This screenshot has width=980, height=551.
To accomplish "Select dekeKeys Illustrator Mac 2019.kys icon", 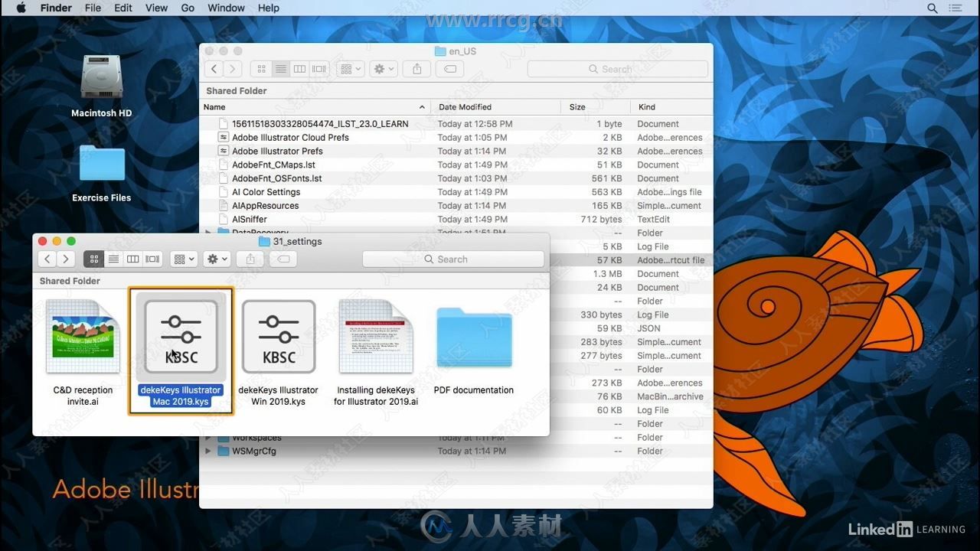I will pyautogui.click(x=181, y=337).
